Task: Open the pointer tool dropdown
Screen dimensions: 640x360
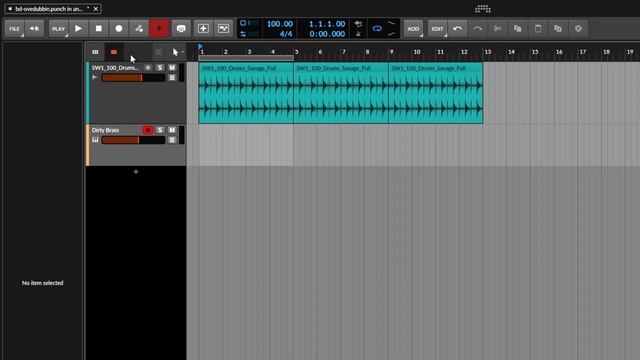Action: pos(177,52)
